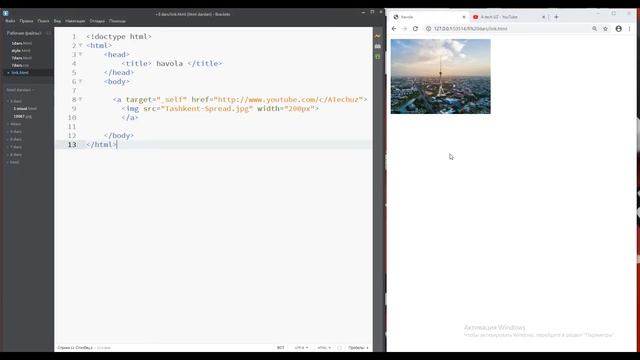Click line number 13 in the gutter
This screenshot has width=640, height=360.
click(72, 144)
